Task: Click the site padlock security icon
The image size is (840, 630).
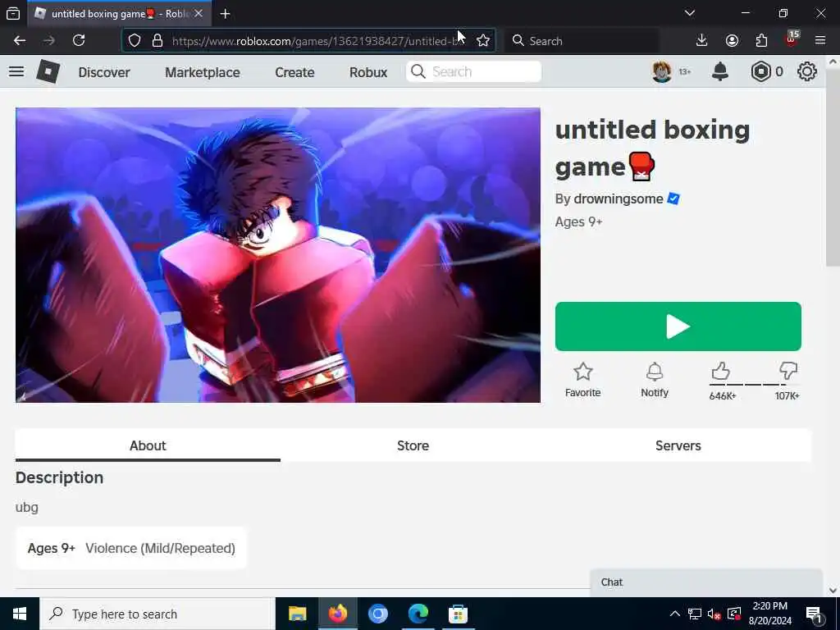Action: pos(157,41)
